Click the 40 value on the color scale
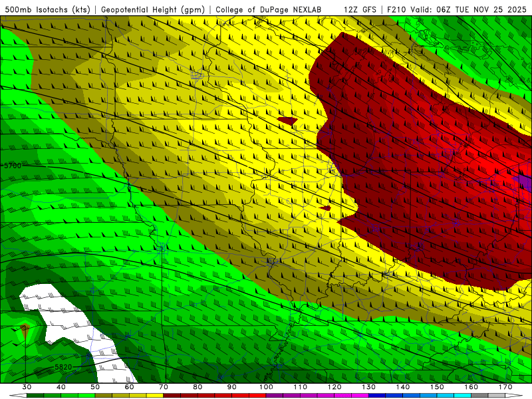This screenshot has width=532, height=399. [61, 387]
